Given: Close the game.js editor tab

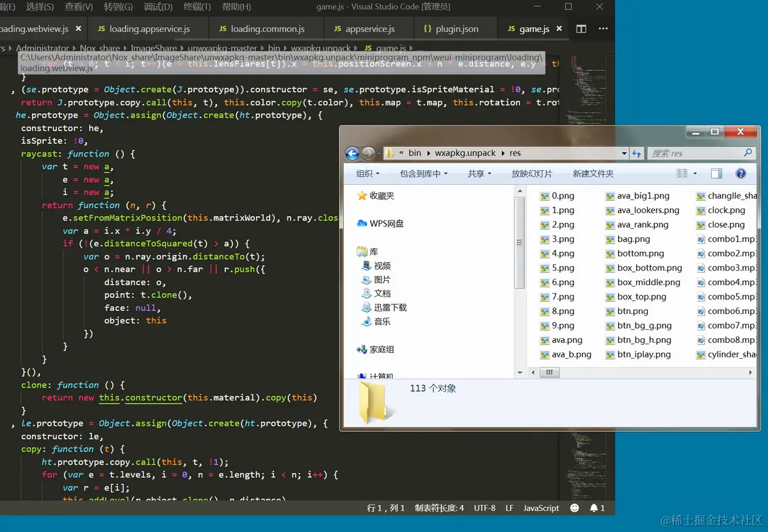Looking at the screenshot, I should 559,29.
